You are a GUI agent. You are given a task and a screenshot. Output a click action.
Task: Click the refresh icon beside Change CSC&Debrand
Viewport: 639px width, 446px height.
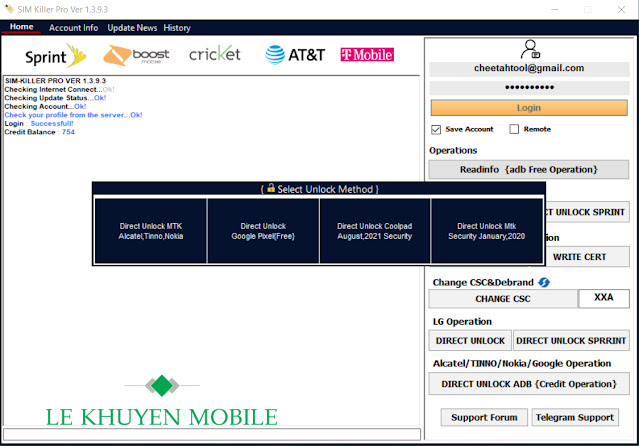(x=544, y=282)
